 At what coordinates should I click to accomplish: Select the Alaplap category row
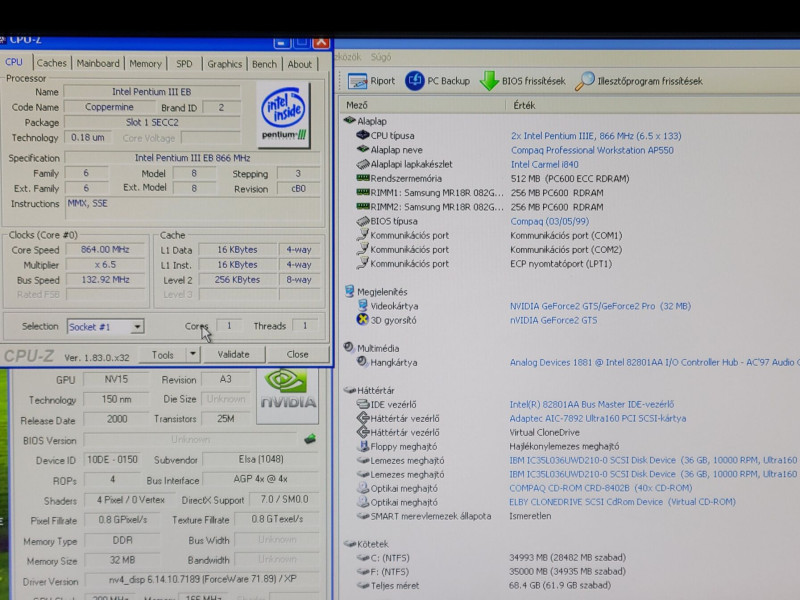tap(371, 121)
